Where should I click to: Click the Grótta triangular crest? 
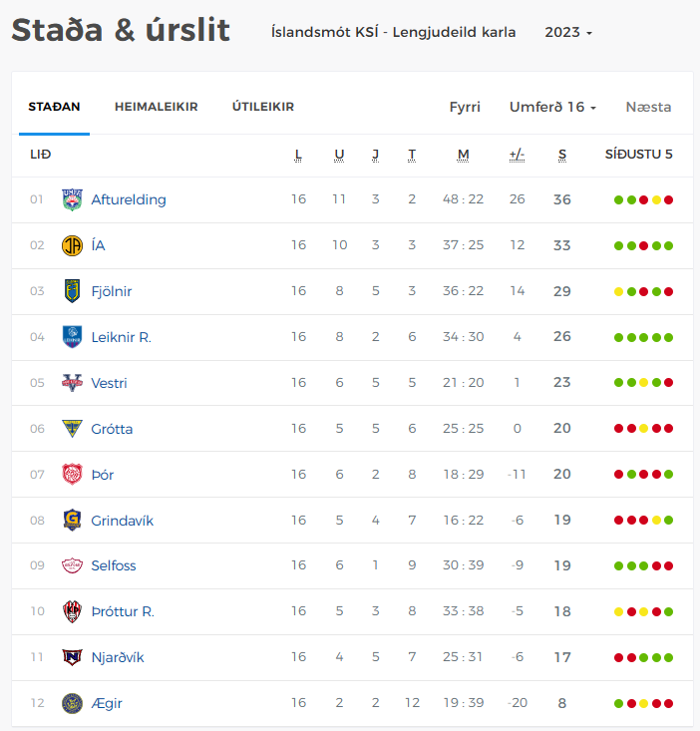click(72, 429)
